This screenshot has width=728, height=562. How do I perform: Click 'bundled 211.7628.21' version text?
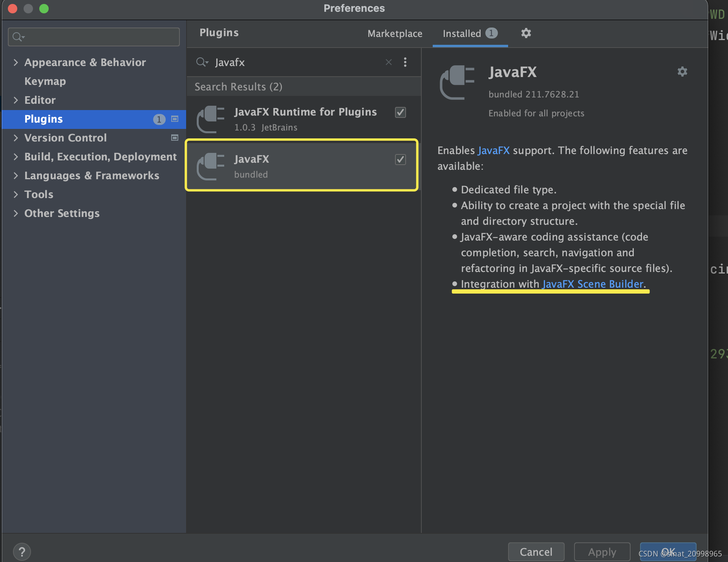pyautogui.click(x=534, y=94)
